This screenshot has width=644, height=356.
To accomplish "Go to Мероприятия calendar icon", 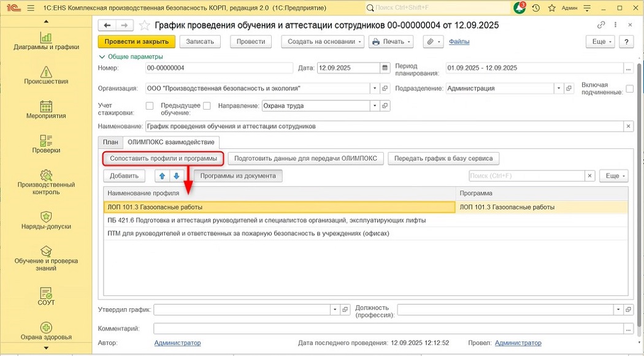I will click(46, 109).
